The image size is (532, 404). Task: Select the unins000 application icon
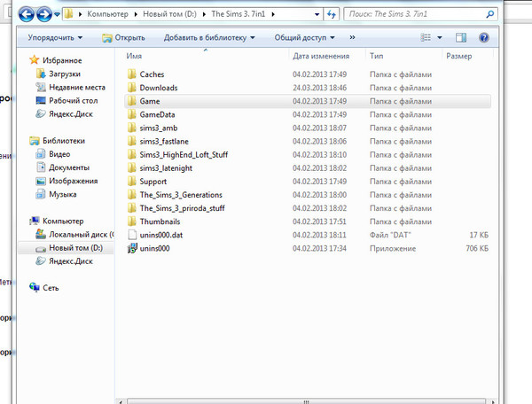tap(132, 248)
